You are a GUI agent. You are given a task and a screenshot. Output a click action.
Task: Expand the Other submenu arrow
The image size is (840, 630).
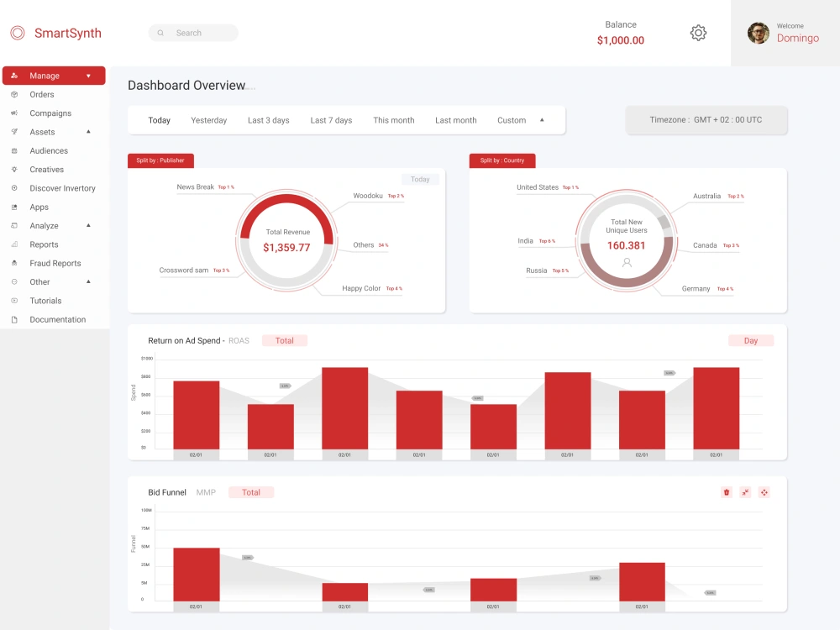pos(88,281)
